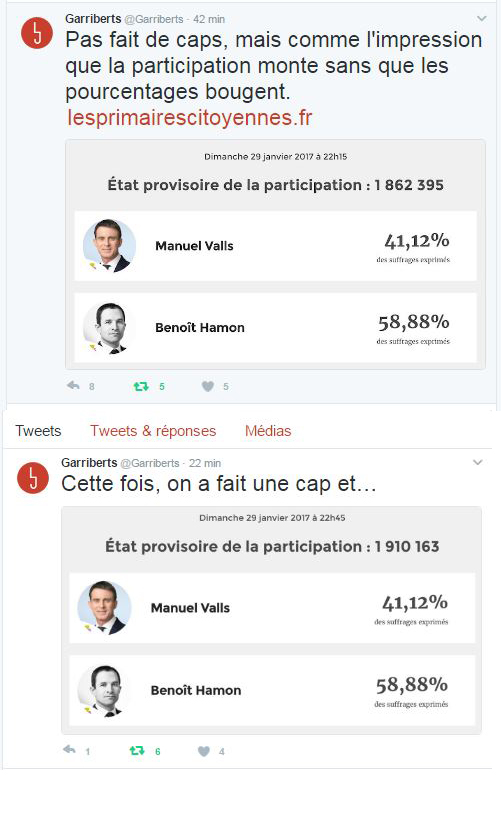Expand options chevron of first tweet
501x836 pixels.
(x=481, y=19)
